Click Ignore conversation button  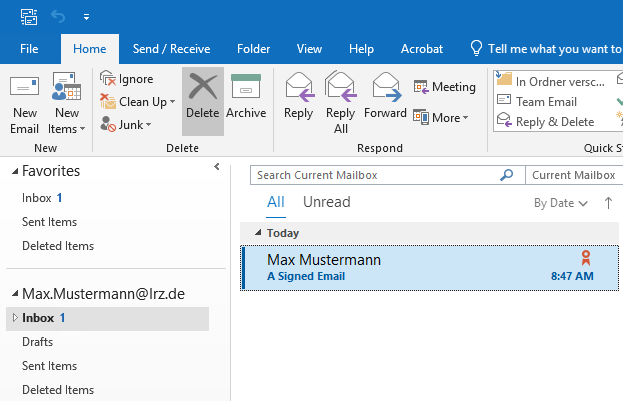pos(126,79)
